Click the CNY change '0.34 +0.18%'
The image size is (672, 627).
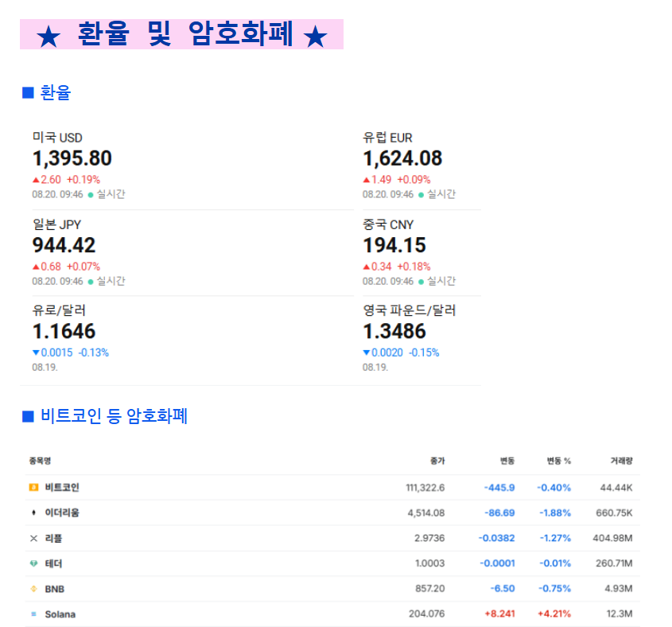396,267
